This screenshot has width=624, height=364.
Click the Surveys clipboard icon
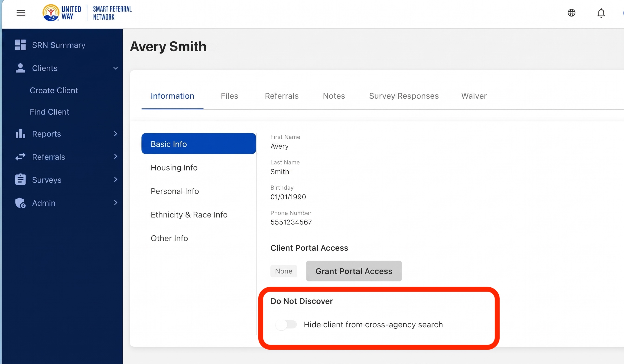[x=20, y=179]
